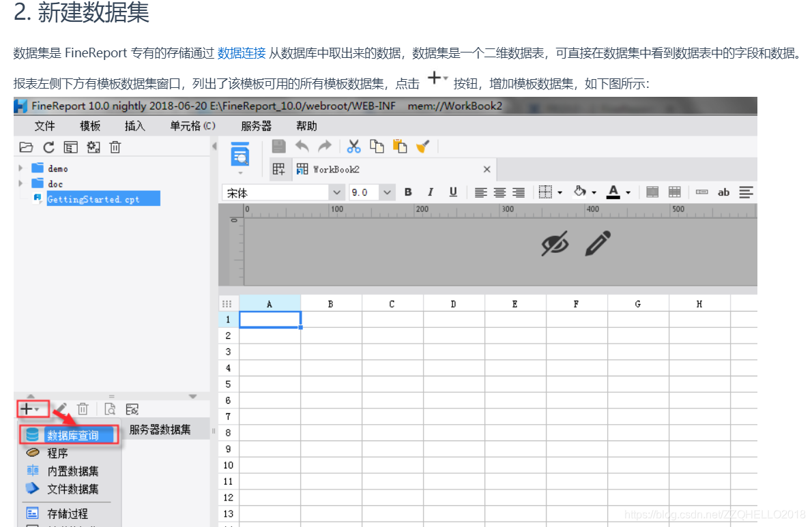Close the WorkBook2 tab
Viewport: 812px width, 527px height.
pos(487,169)
